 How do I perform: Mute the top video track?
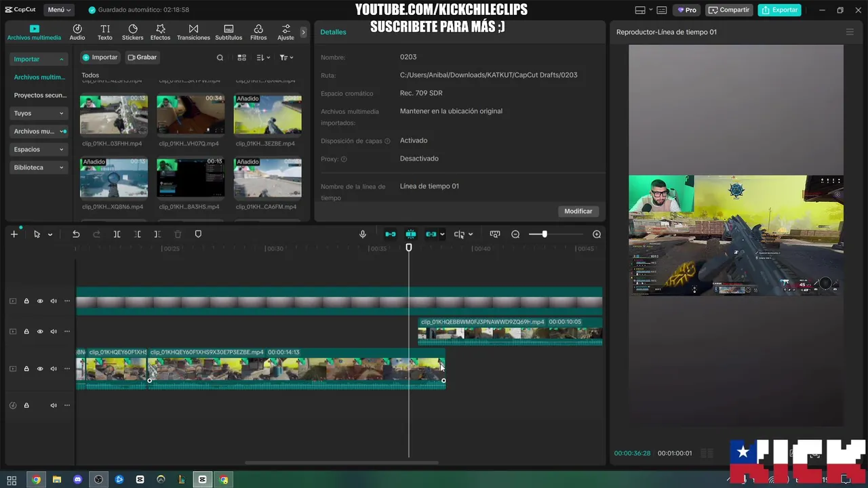pyautogui.click(x=54, y=301)
